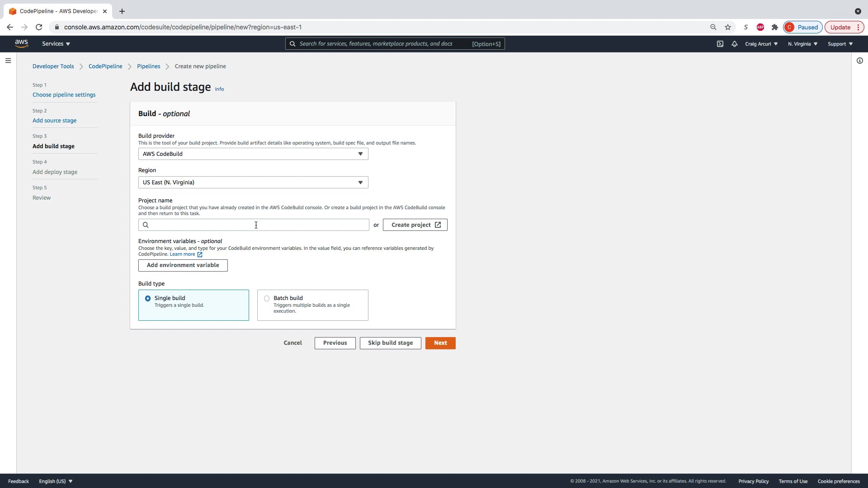The height and width of the screenshot is (488, 868).
Task: Reload the page in the browser
Action: coord(39,27)
